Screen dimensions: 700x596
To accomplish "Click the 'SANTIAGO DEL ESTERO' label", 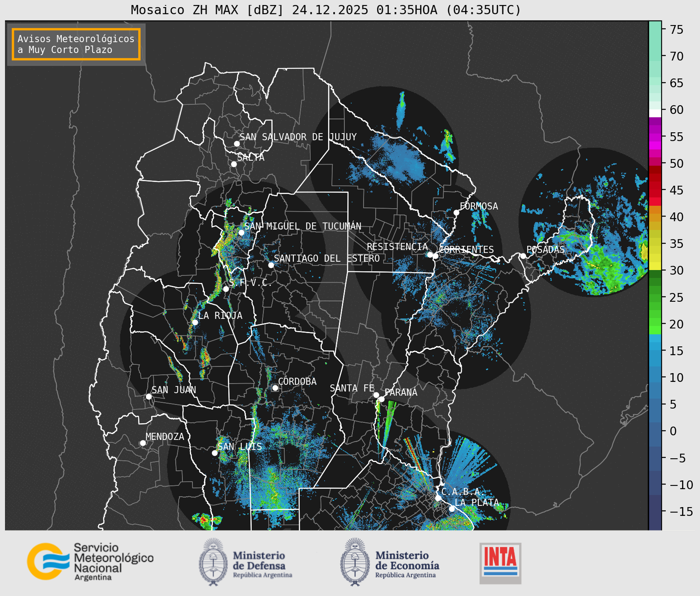I will coord(327,258).
